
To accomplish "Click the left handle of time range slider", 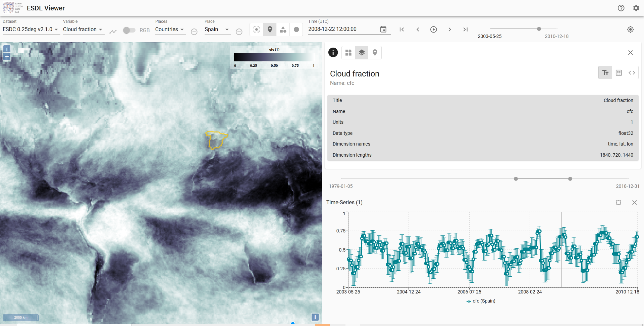I will pyautogui.click(x=516, y=179).
